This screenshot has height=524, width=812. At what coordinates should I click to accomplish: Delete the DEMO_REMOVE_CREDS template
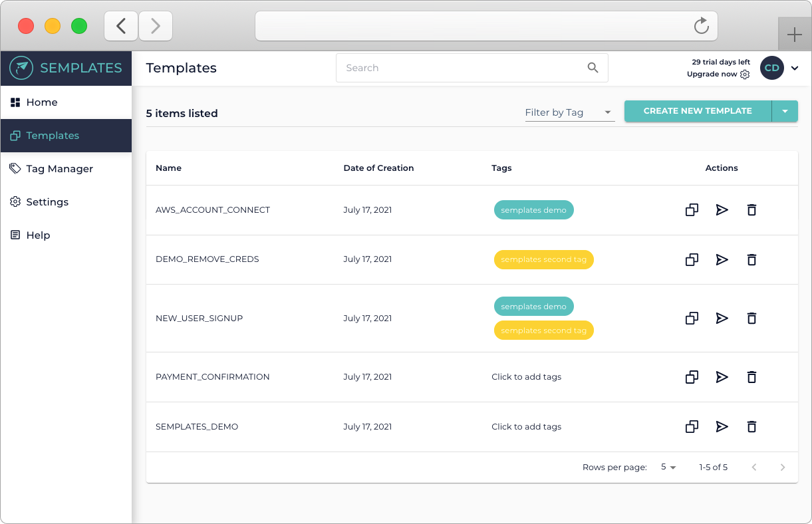[x=751, y=260]
